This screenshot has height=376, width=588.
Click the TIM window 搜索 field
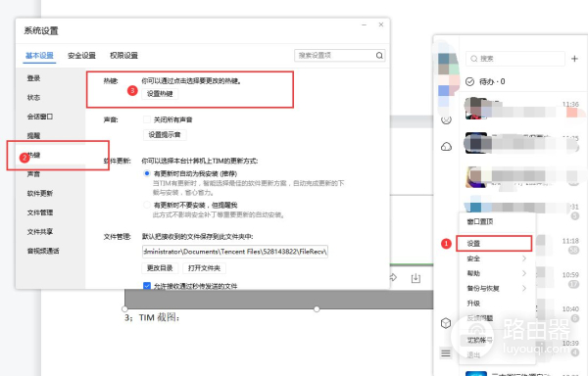pos(515,59)
